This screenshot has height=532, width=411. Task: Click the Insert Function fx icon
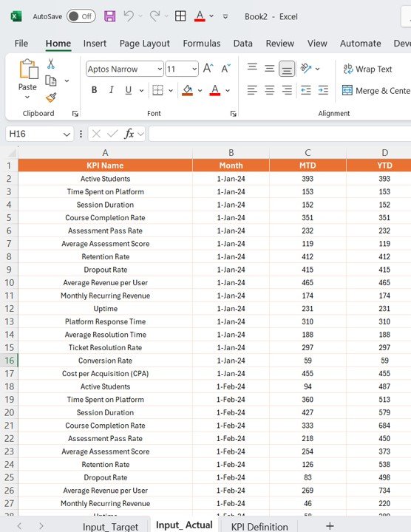click(x=129, y=134)
